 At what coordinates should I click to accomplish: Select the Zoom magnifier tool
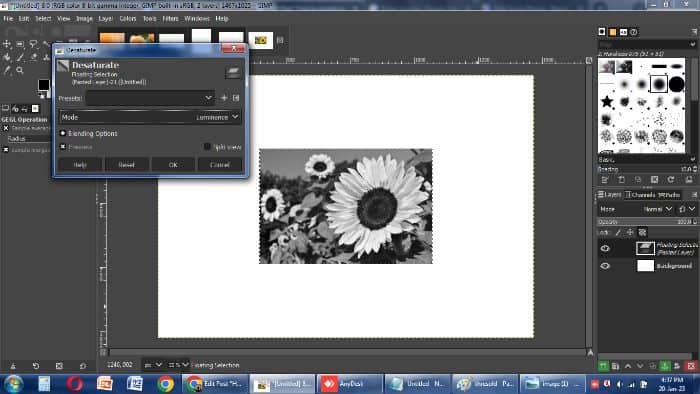click(x=20, y=70)
